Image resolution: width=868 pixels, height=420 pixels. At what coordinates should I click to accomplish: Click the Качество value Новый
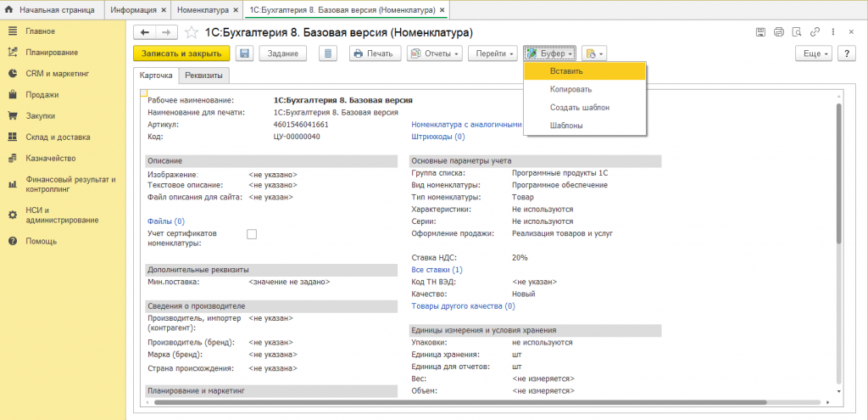(x=524, y=294)
